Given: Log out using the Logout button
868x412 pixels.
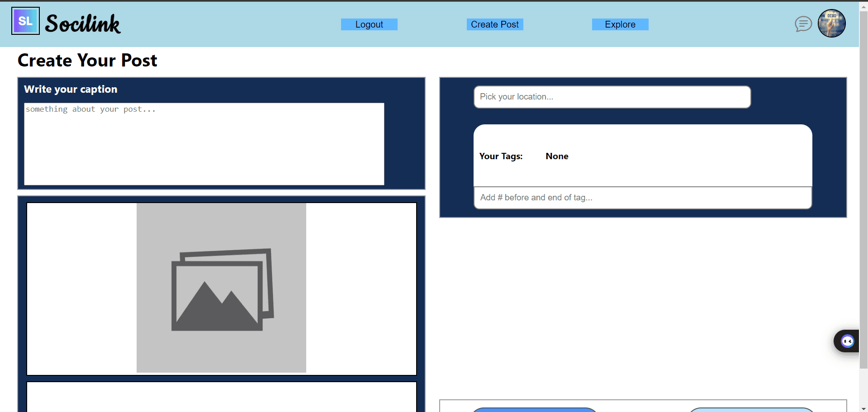Looking at the screenshot, I should coord(369,24).
